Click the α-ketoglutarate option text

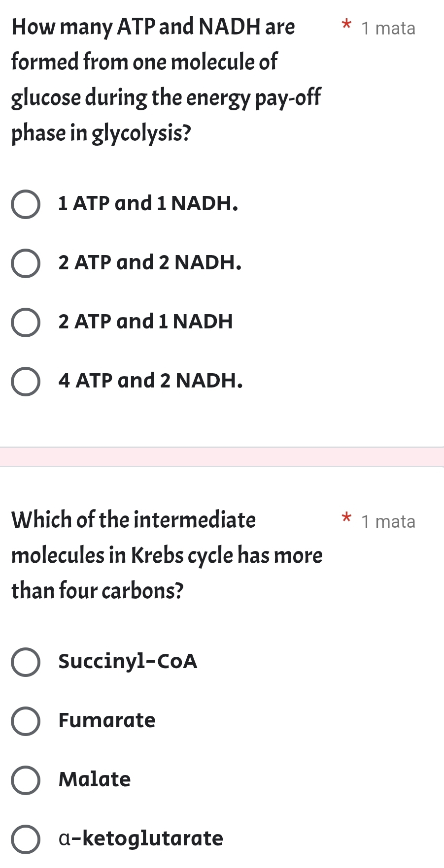click(x=140, y=838)
